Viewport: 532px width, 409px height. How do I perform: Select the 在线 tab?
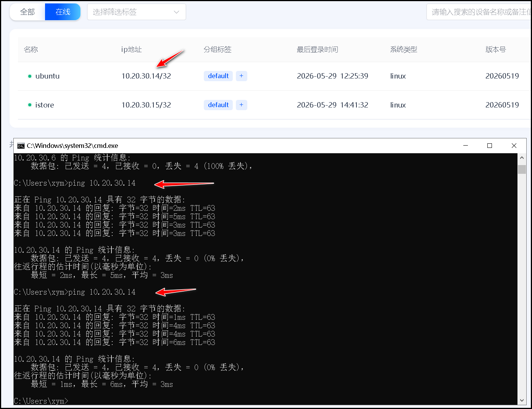click(63, 12)
